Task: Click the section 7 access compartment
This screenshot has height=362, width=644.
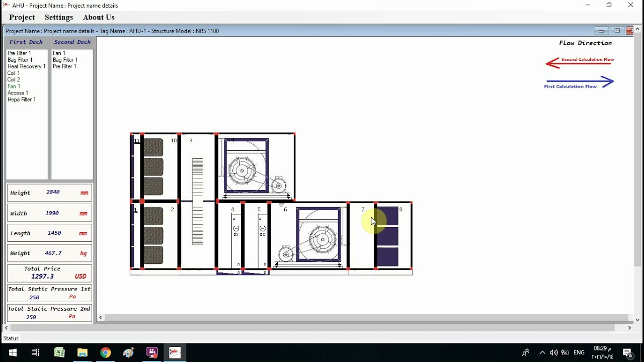Action: (x=362, y=236)
